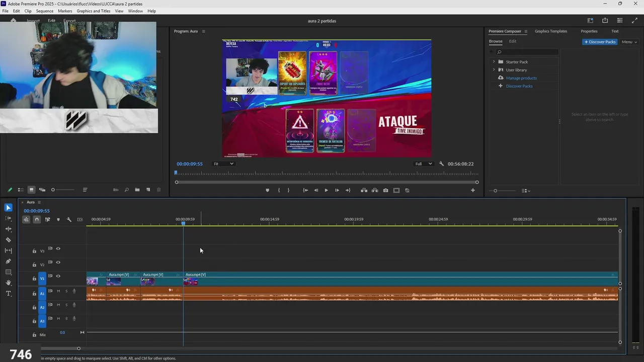
Task: Open the timeline caption track options
Action: point(79,219)
